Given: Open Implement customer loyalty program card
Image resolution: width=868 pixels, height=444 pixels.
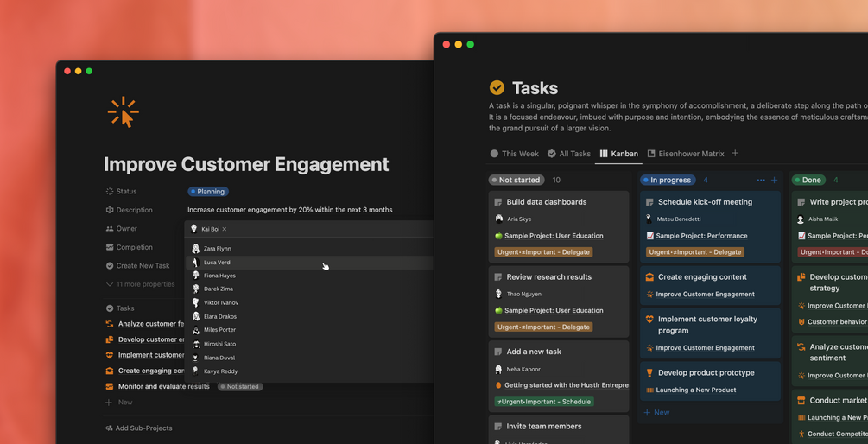Looking at the screenshot, I should pyautogui.click(x=710, y=333).
